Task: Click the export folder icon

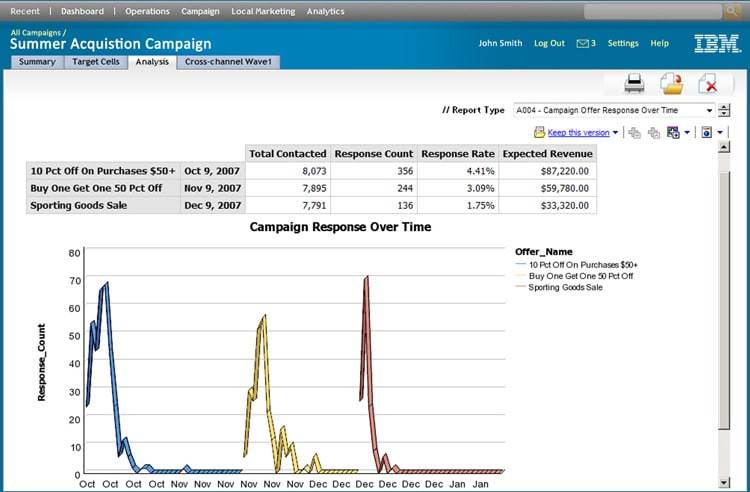Action: [x=671, y=83]
